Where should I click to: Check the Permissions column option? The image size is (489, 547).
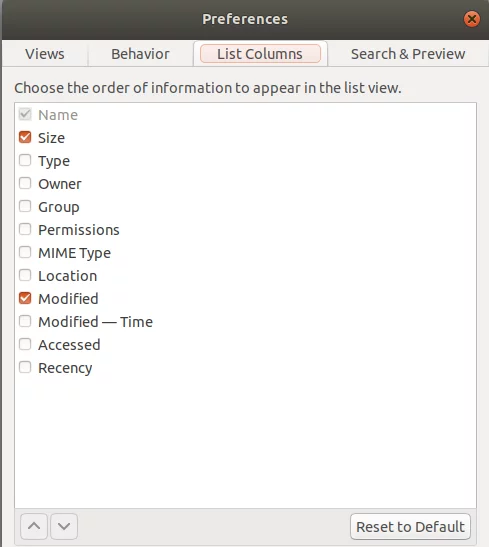25,230
